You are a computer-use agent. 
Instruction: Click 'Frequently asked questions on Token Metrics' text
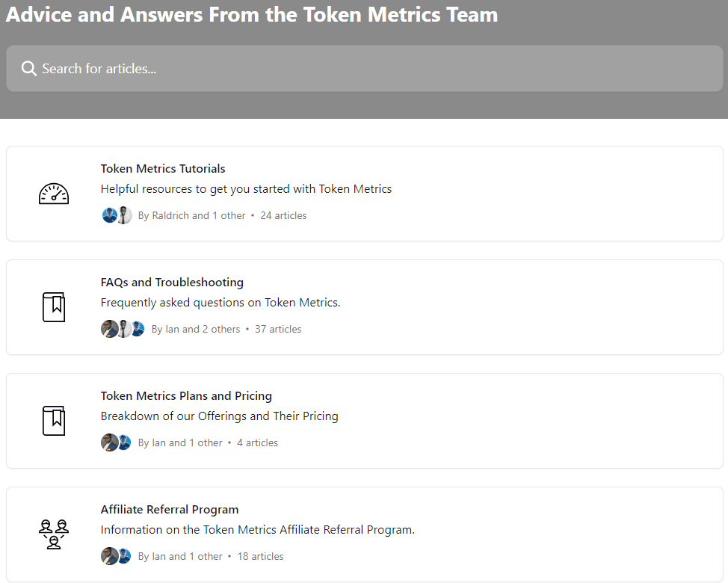(x=220, y=303)
